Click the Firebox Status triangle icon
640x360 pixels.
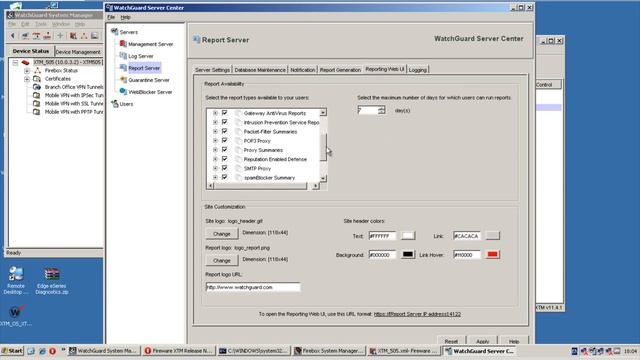(x=37, y=70)
